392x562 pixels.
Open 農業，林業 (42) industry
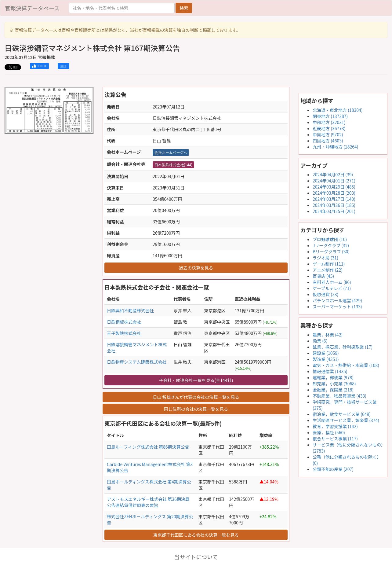328,335
